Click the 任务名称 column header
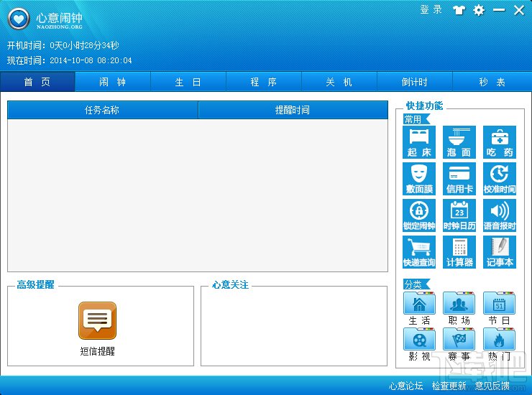 103,110
